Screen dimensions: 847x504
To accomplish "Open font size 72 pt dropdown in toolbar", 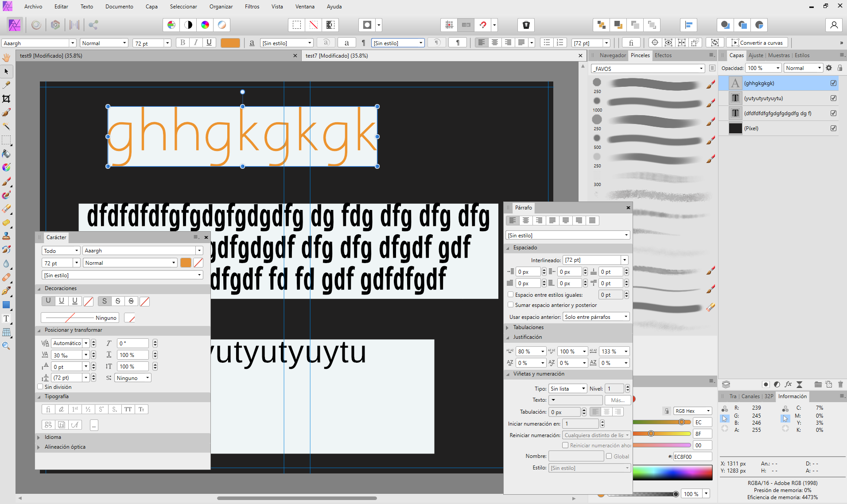I will click(167, 43).
